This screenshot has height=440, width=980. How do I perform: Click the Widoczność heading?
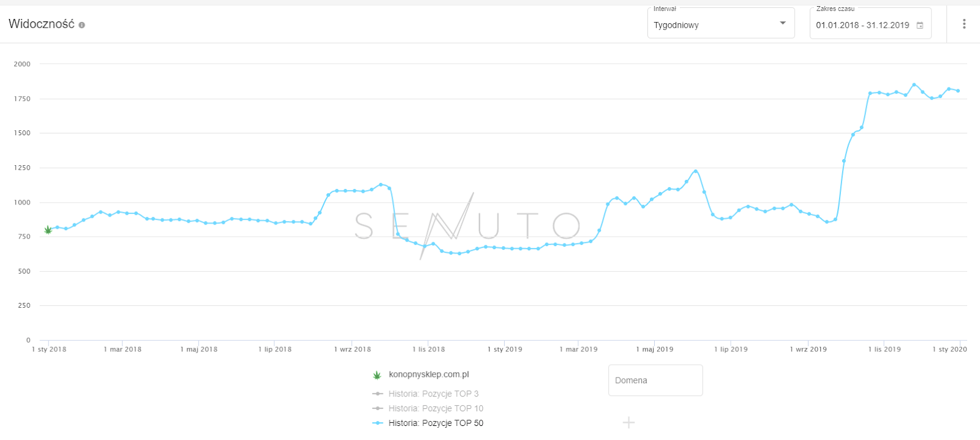(41, 24)
